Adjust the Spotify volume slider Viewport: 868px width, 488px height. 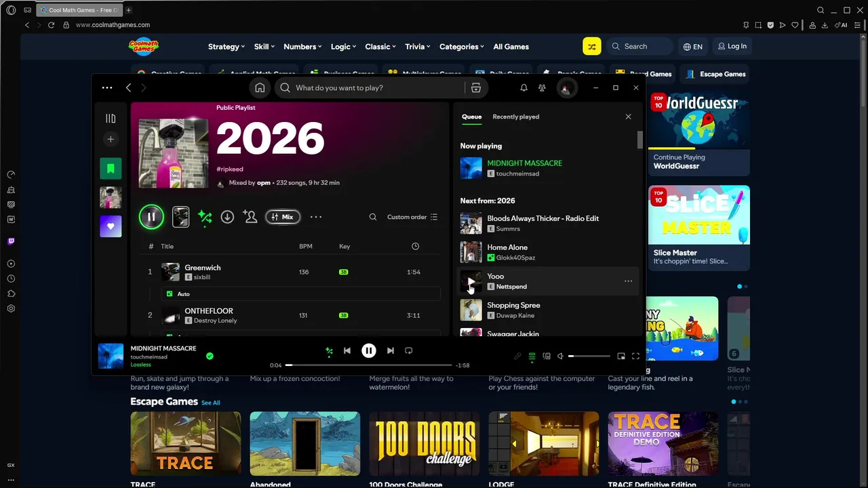589,357
